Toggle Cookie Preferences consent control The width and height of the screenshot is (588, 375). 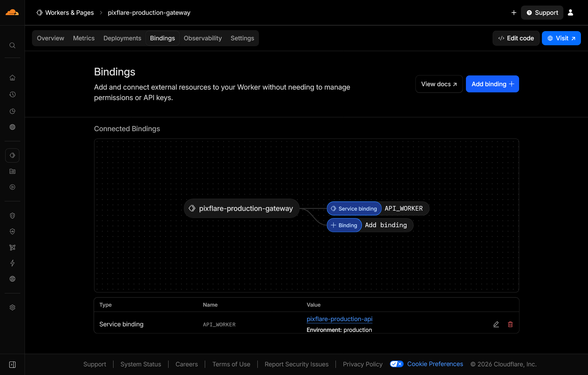[396, 364]
